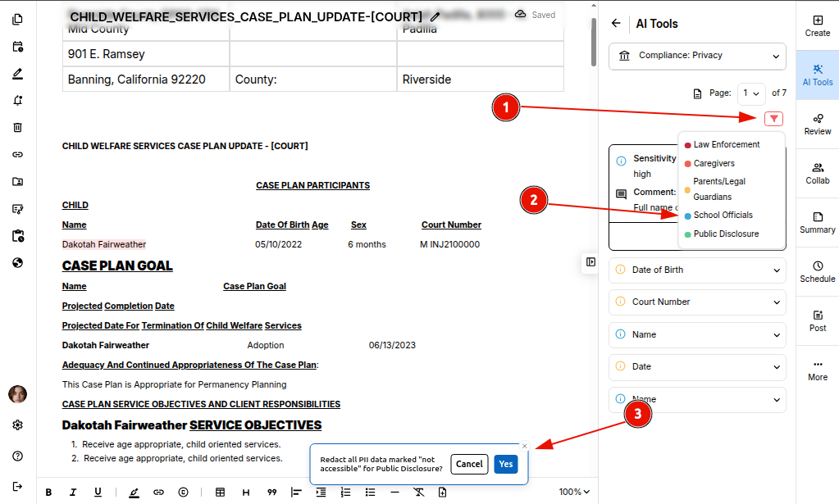Click the trash icon in left sidebar
The image size is (839, 504).
tap(17, 127)
